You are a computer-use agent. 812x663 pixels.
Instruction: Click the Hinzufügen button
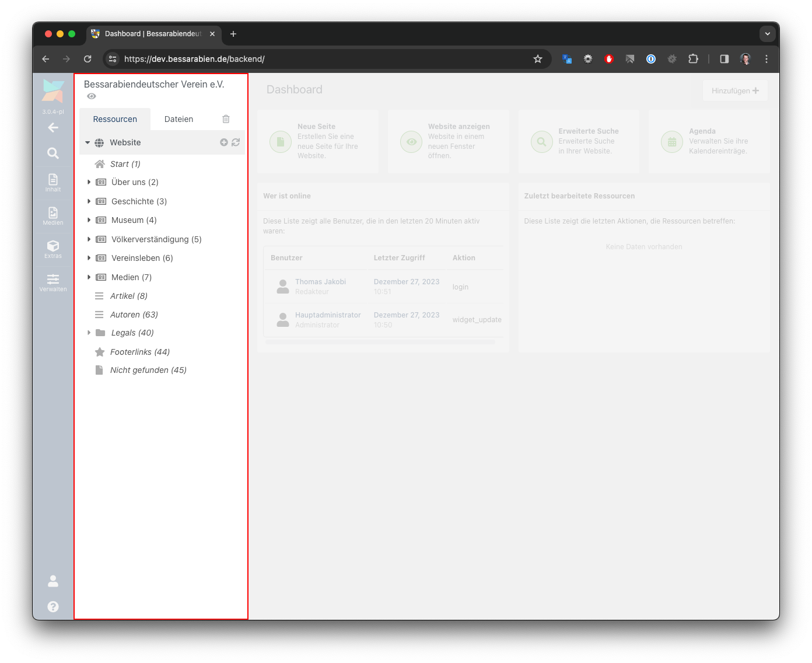click(x=734, y=90)
